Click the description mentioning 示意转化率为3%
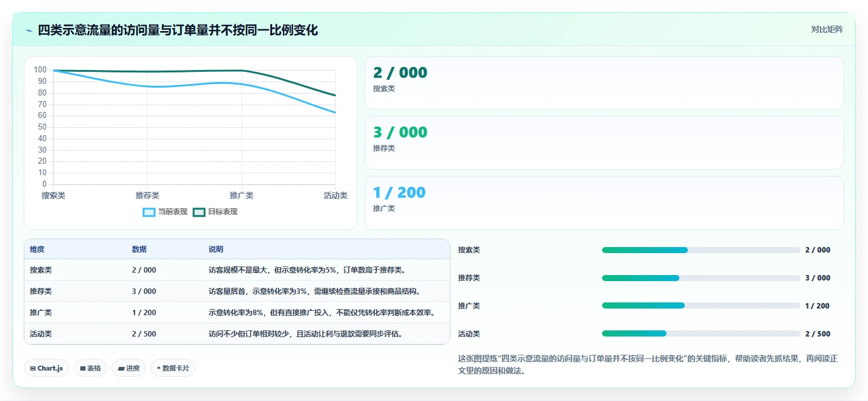 tap(315, 291)
